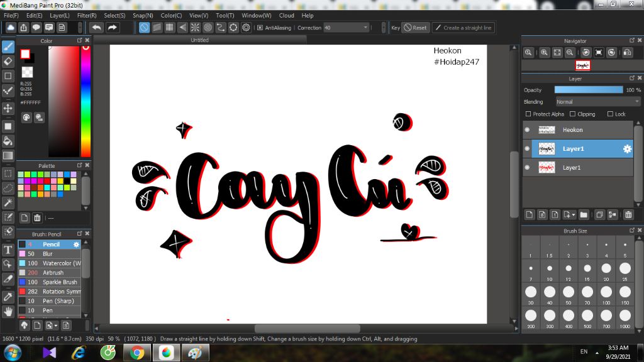Click the Undo arrow in the toolbar
Viewport: 644px width, 362px height.
tap(96, 28)
